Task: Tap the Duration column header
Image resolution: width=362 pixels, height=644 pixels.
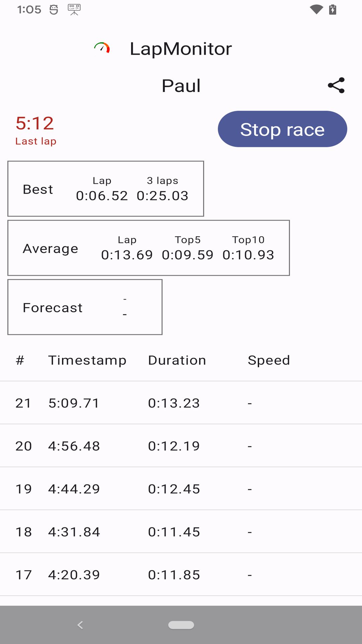Action: tap(177, 360)
